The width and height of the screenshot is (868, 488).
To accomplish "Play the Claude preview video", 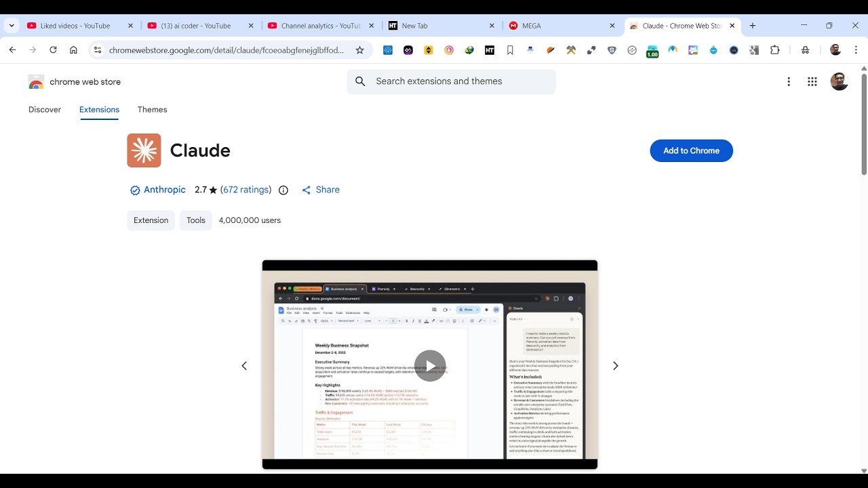I will coord(430,366).
